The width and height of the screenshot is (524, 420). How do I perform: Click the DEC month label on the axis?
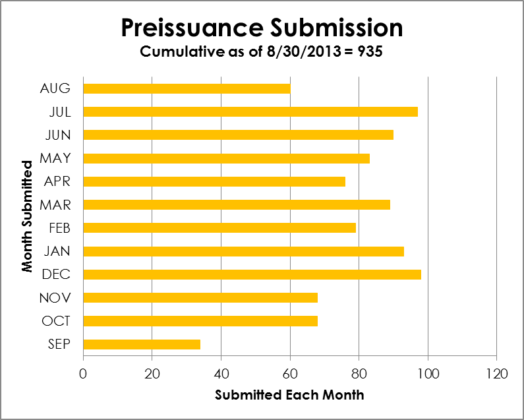[58, 274]
